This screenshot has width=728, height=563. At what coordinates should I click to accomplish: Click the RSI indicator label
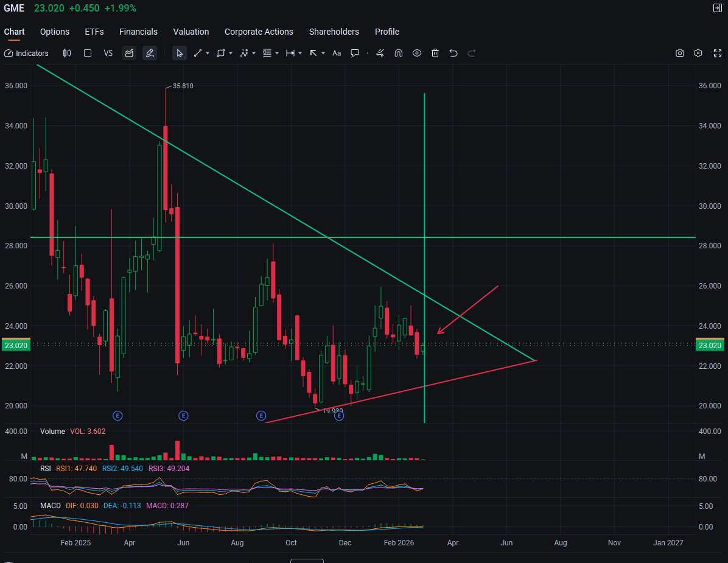pyautogui.click(x=46, y=468)
